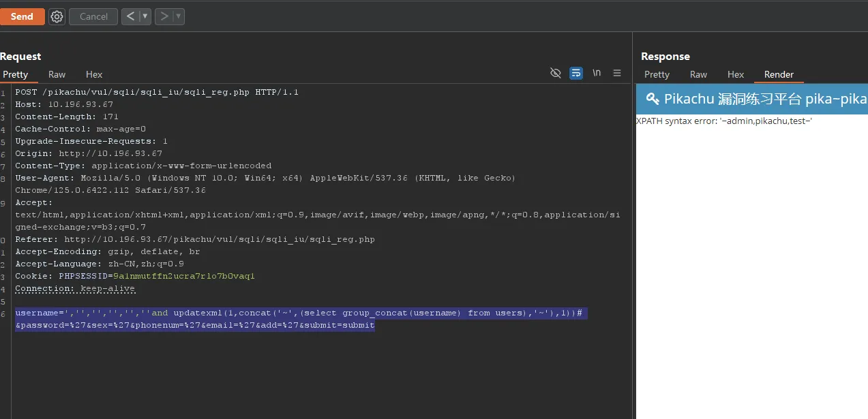868x419 pixels.
Task: Click the &password=%27 parameters line
Action: pyautogui.click(x=195, y=325)
